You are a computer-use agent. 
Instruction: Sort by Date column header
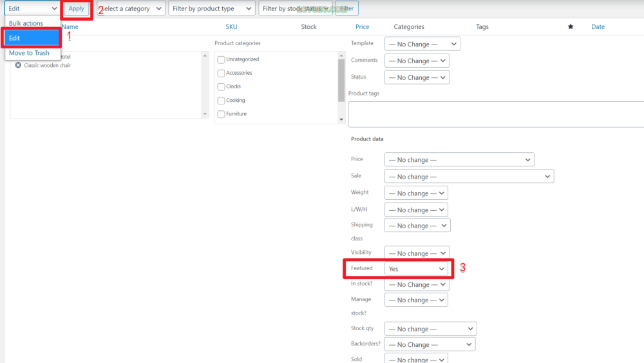[598, 26]
